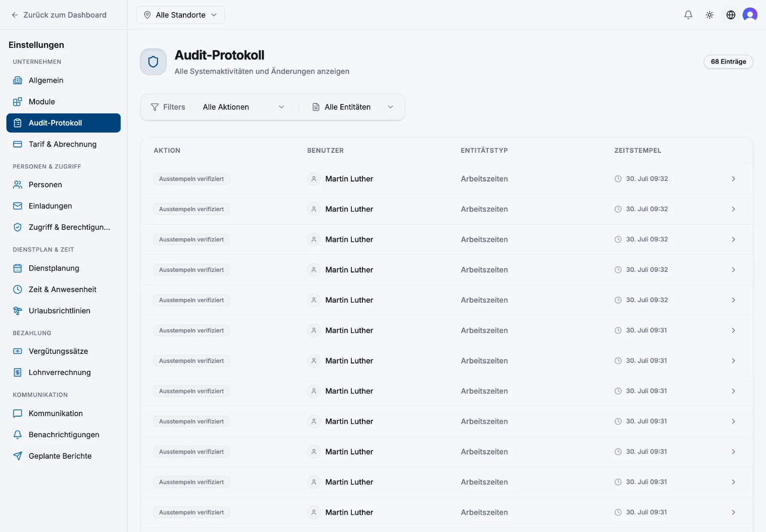Open Kommunikation settings

63,413
